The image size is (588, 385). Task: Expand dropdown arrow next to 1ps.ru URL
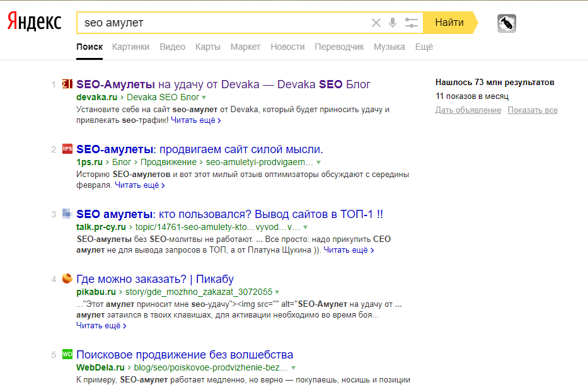pos(319,163)
